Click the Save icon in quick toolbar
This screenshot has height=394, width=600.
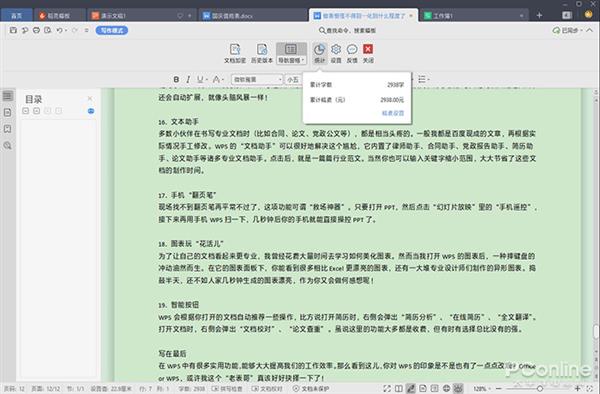13,30
